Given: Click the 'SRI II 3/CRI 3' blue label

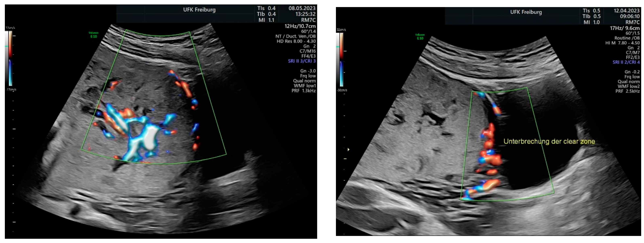Looking at the screenshot, I should [302, 61].
